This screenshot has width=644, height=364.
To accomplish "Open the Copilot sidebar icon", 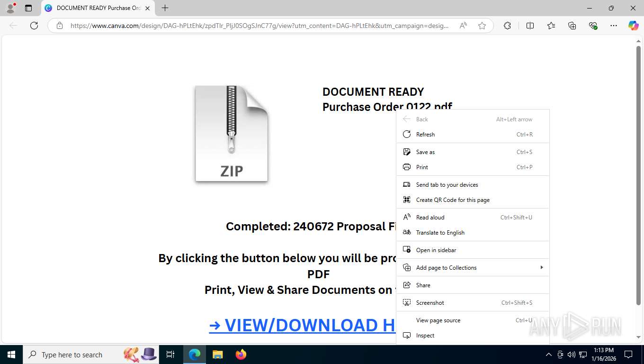I will tap(633, 26).
